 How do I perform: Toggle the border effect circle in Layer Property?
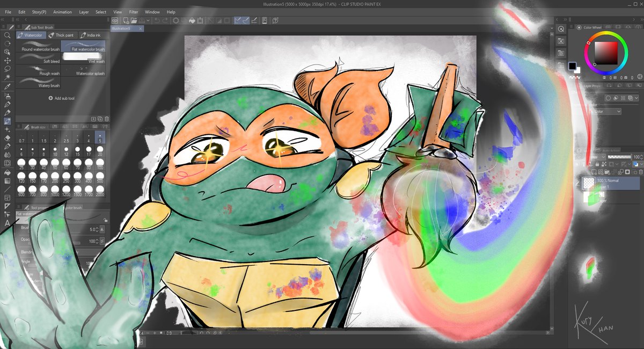pos(609,98)
